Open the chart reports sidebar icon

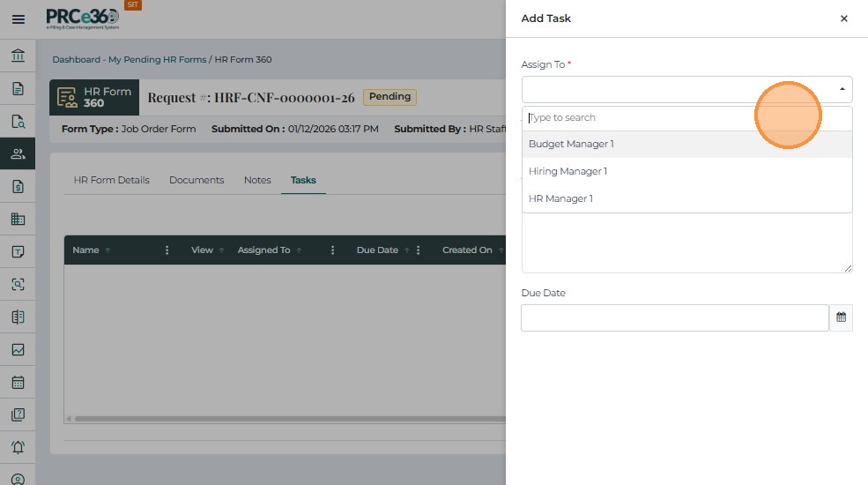coord(18,349)
